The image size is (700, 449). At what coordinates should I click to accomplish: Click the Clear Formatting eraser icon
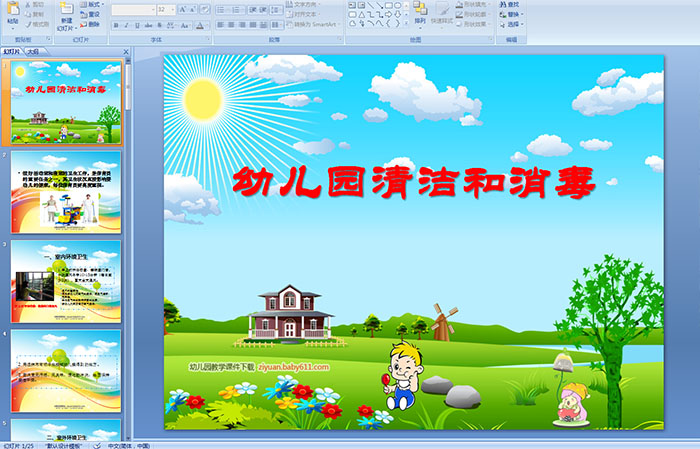205,9
